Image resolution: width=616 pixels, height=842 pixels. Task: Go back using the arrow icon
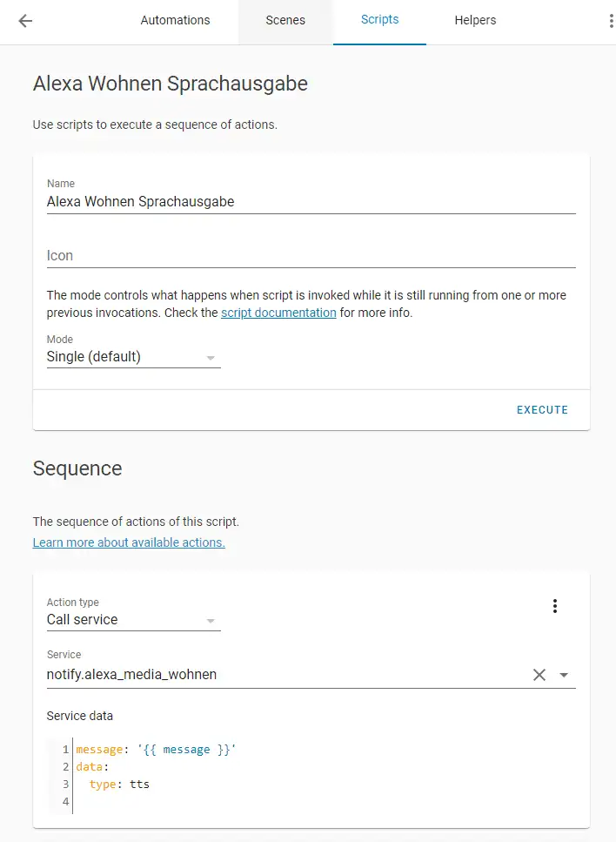coord(25,21)
